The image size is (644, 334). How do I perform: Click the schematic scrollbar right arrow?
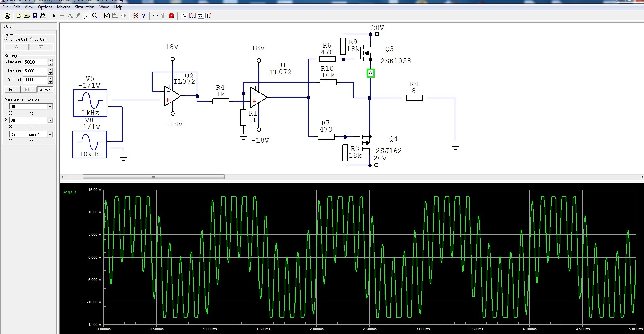[x=642, y=177]
